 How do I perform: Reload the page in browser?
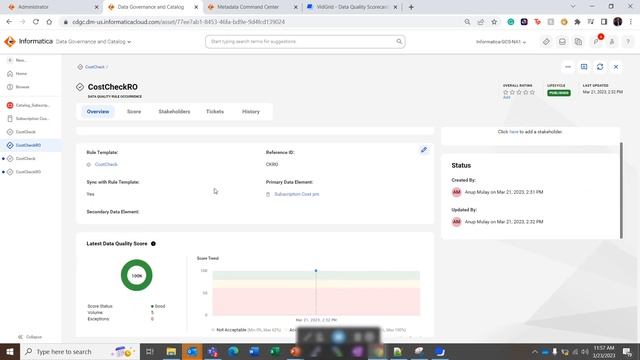click(x=36, y=22)
